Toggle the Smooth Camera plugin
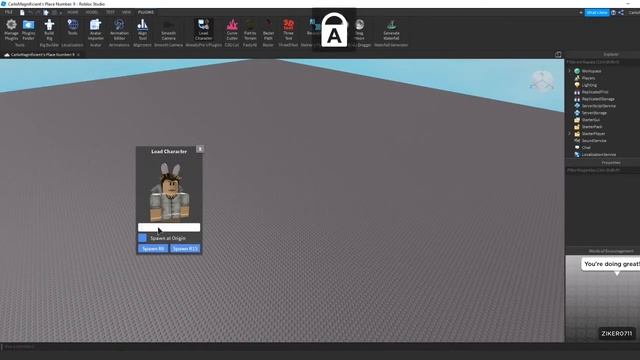The image size is (640, 360). pos(169,30)
